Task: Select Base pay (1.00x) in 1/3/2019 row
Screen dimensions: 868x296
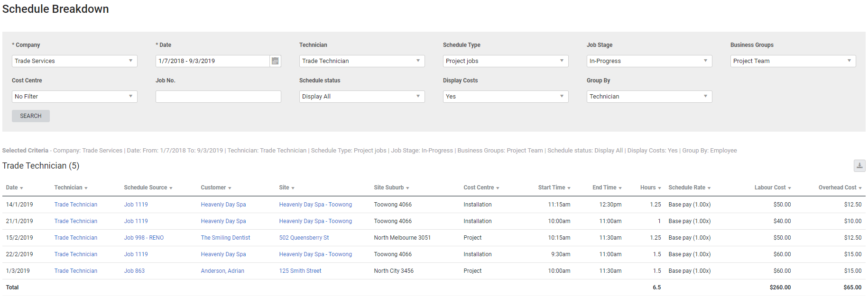Action: pos(690,271)
